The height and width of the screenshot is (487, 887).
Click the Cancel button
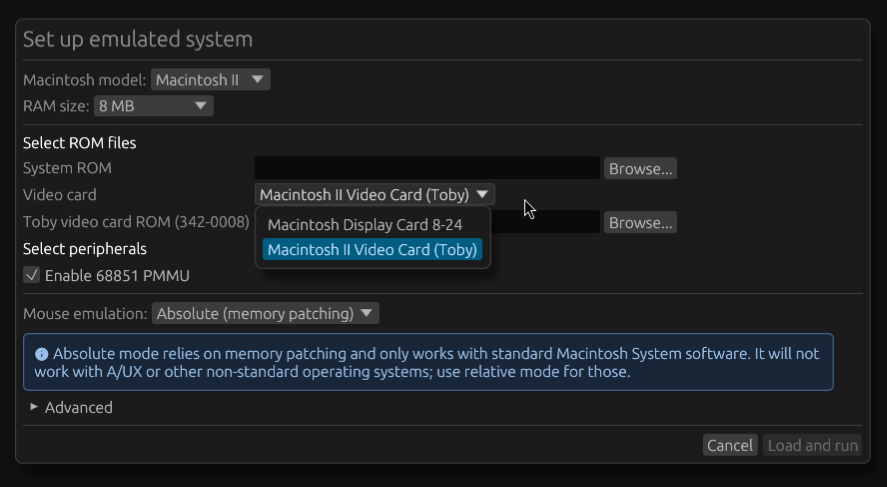coord(730,445)
